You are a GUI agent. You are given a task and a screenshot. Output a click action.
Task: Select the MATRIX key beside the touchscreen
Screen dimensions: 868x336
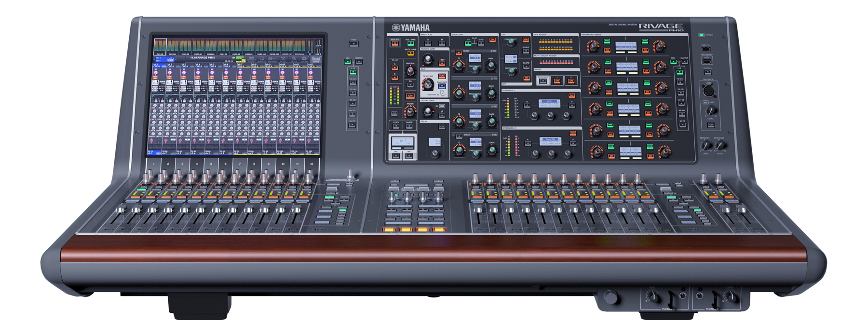click(x=359, y=62)
